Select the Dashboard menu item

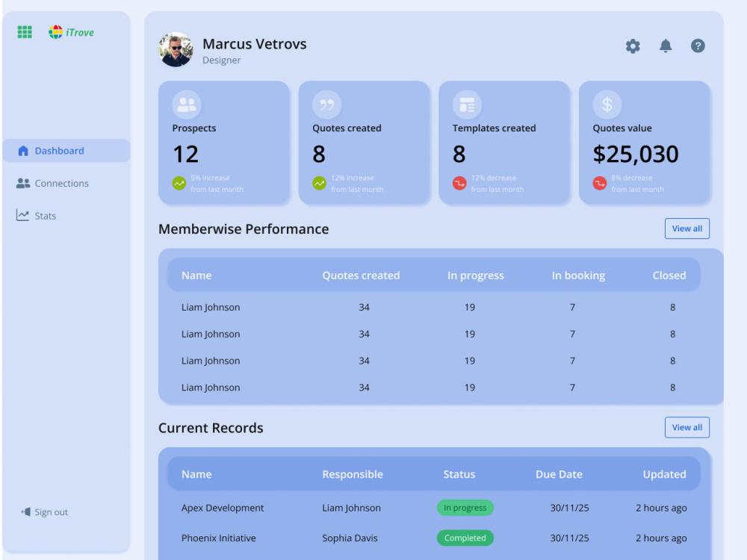66,151
